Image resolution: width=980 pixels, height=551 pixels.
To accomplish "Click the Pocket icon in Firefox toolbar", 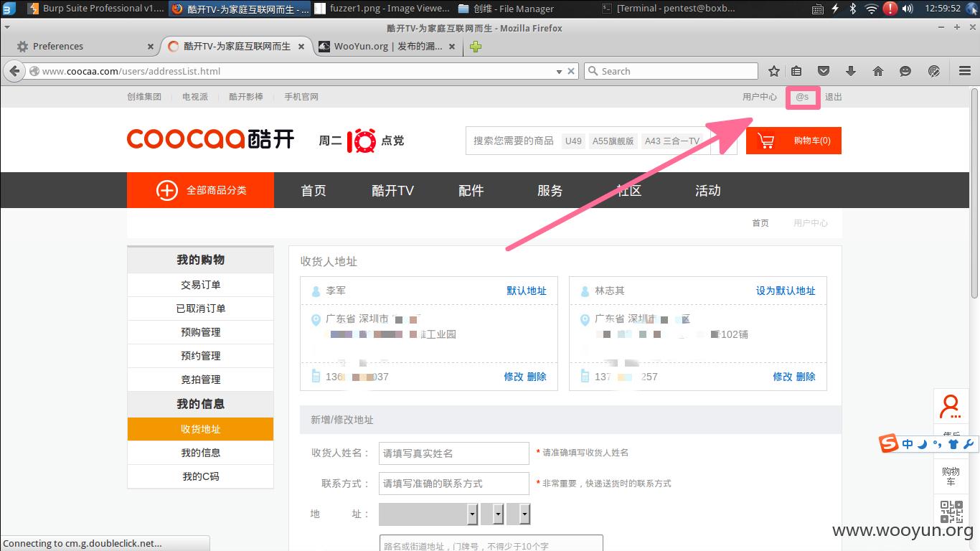I will 824,71.
